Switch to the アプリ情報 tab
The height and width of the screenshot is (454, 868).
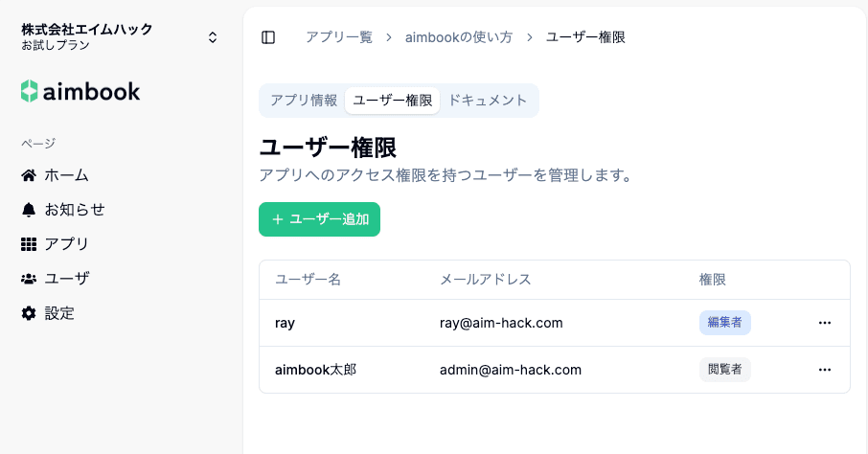[x=303, y=101]
